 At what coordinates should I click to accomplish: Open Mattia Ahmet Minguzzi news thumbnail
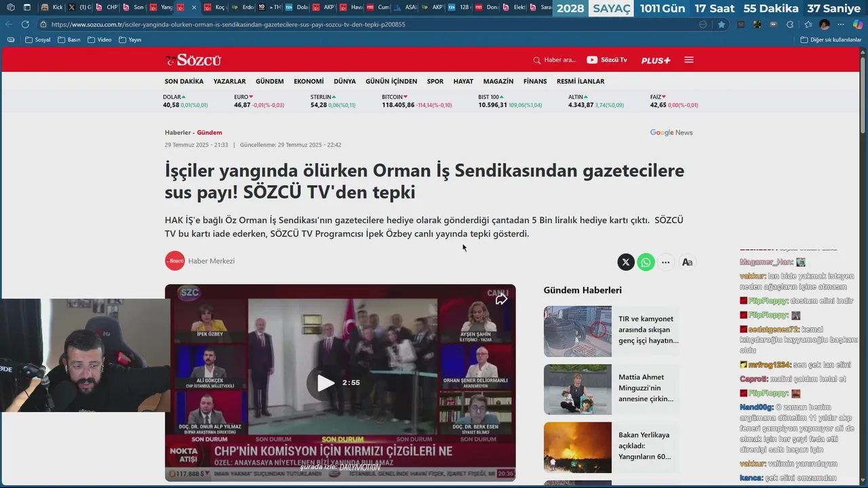(x=578, y=390)
